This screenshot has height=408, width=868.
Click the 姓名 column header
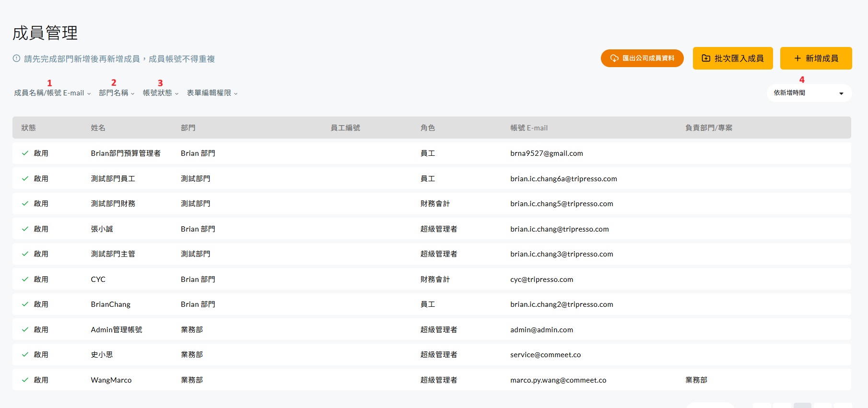(x=98, y=128)
